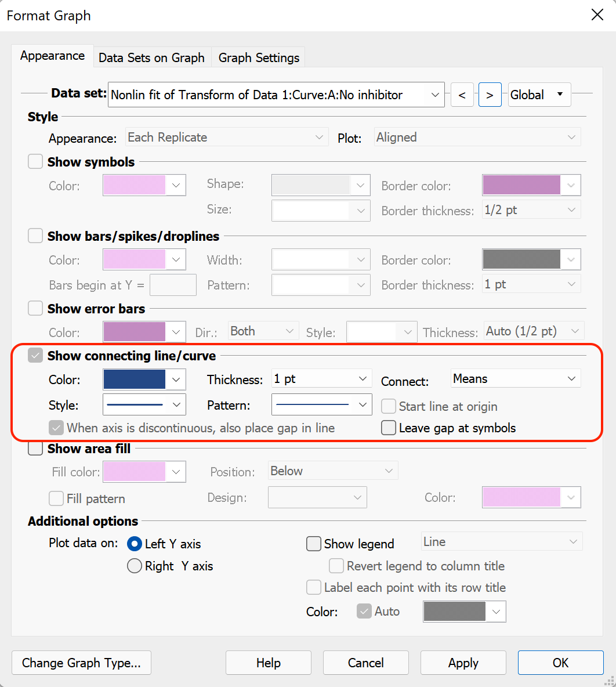Check Leave gap at symbols
The width and height of the screenshot is (616, 687).
388,428
